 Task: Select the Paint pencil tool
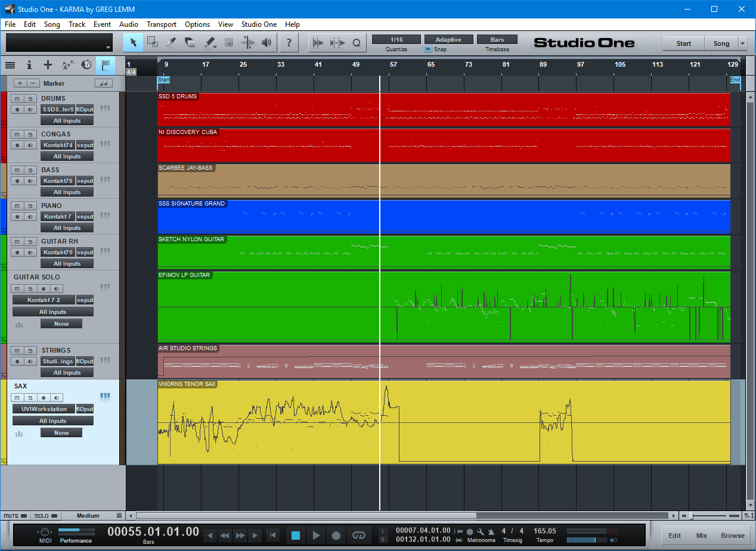(x=209, y=42)
